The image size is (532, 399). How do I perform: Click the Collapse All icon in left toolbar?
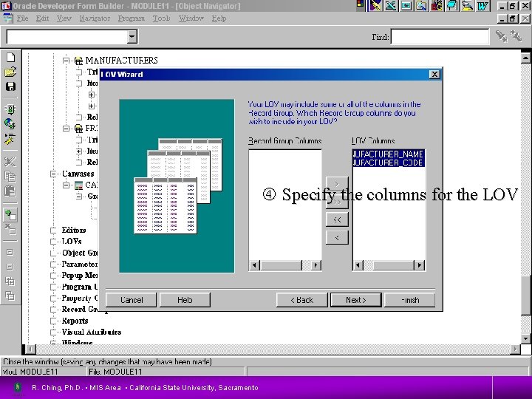click(x=10, y=296)
